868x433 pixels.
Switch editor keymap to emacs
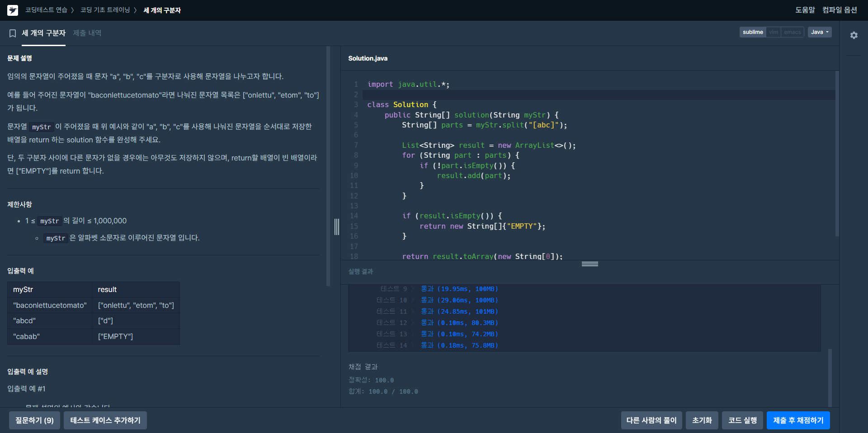tap(793, 32)
